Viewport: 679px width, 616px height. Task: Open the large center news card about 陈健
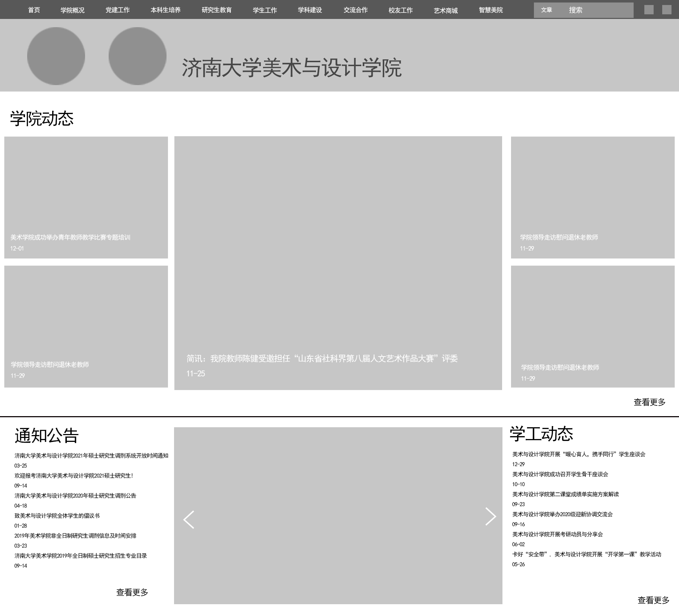tap(338, 263)
